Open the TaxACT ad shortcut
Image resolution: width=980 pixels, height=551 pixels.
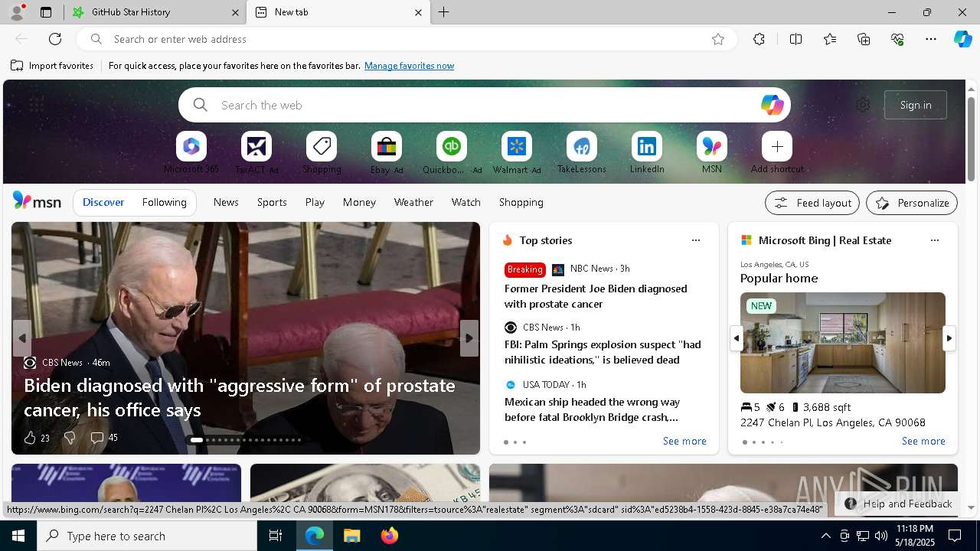coord(256,146)
